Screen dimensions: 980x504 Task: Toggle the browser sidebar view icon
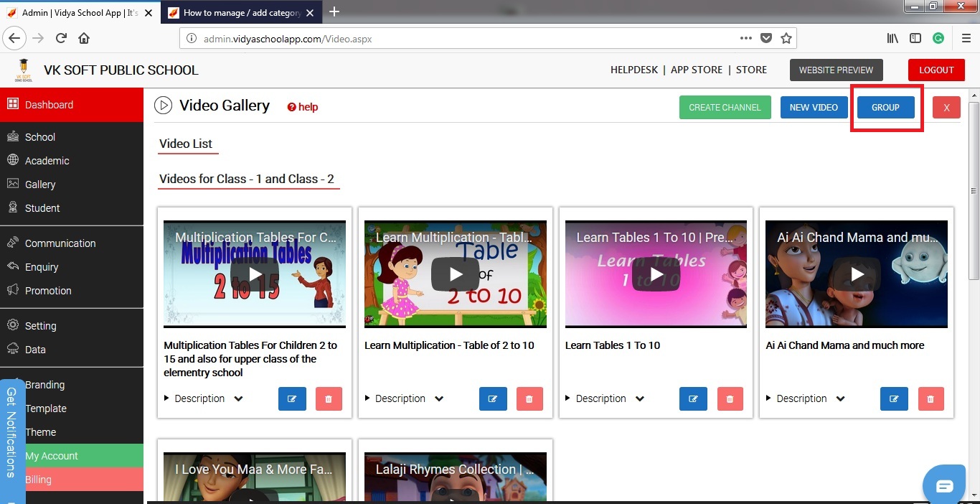click(915, 38)
